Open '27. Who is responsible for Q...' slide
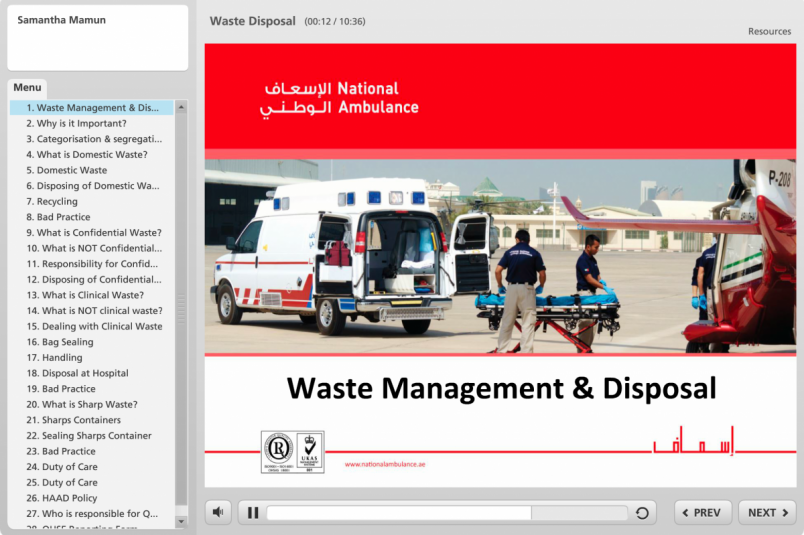This screenshot has height=535, width=804. click(92, 514)
